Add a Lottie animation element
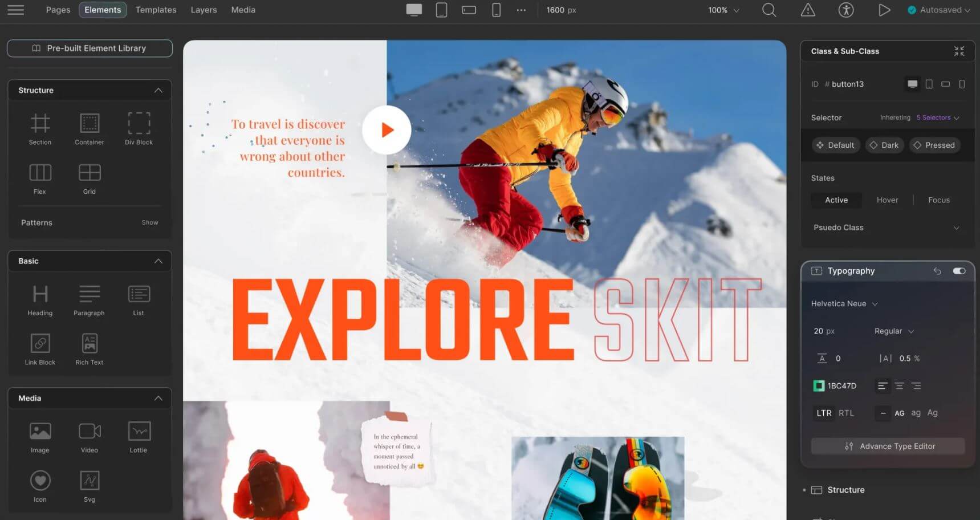The height and width of the screenshot is (520, 980). point(139,438)
